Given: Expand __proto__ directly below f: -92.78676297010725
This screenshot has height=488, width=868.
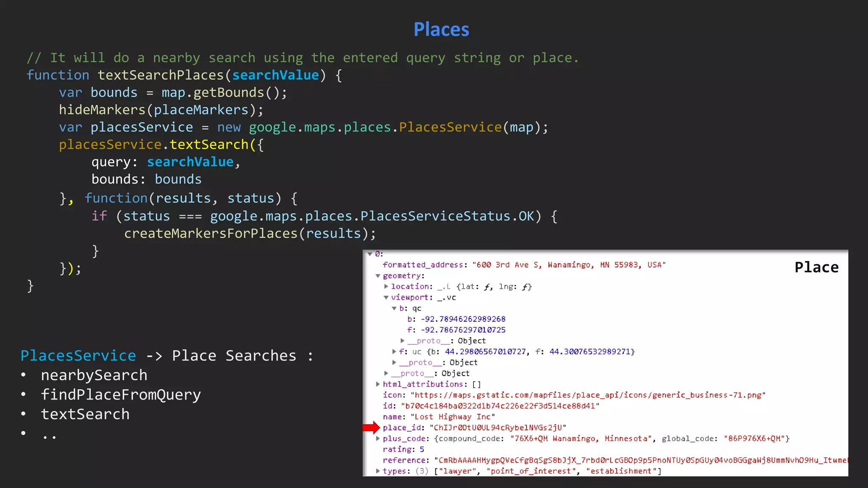Looking at the screenshot, I should [402, 341].
